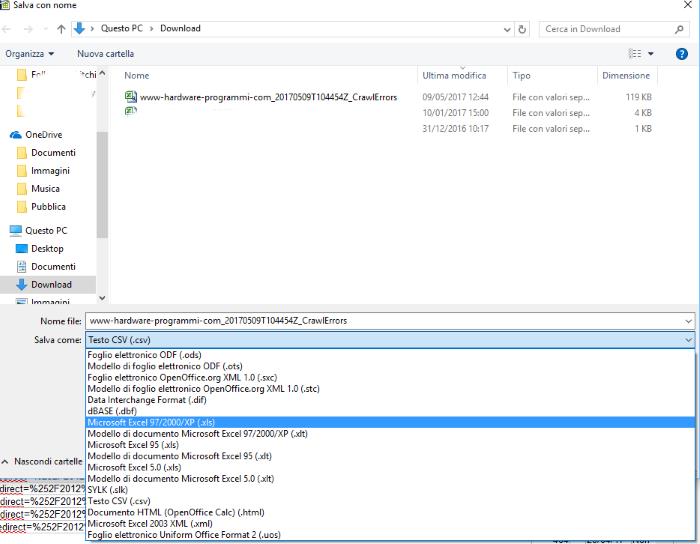Click the Nuova cartella button
The height and width of the screenshot is (544, 700).
click(105, 53)
